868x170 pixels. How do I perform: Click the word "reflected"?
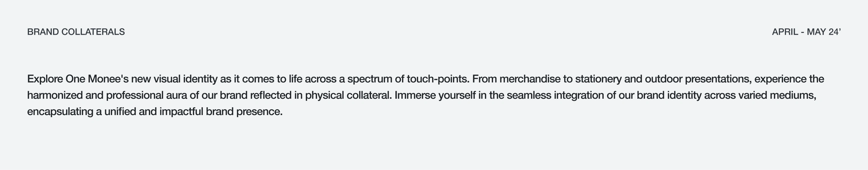pyautogui.click(x=271, y=95)
